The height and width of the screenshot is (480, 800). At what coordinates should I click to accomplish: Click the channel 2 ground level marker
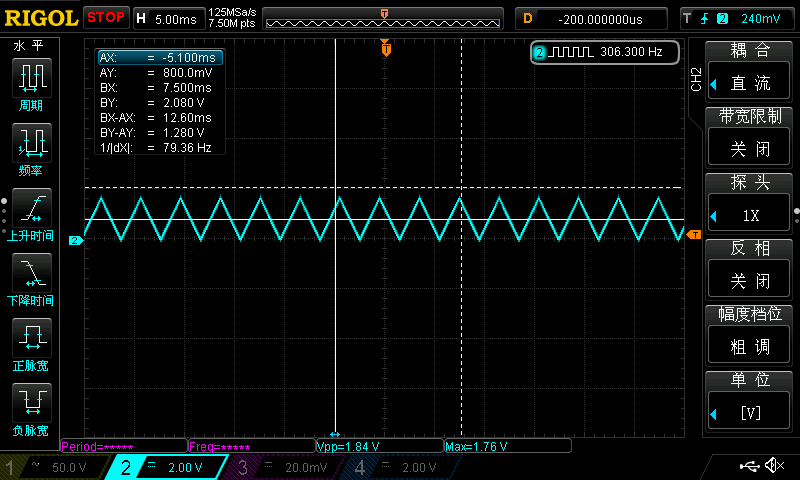pos(76,240)
